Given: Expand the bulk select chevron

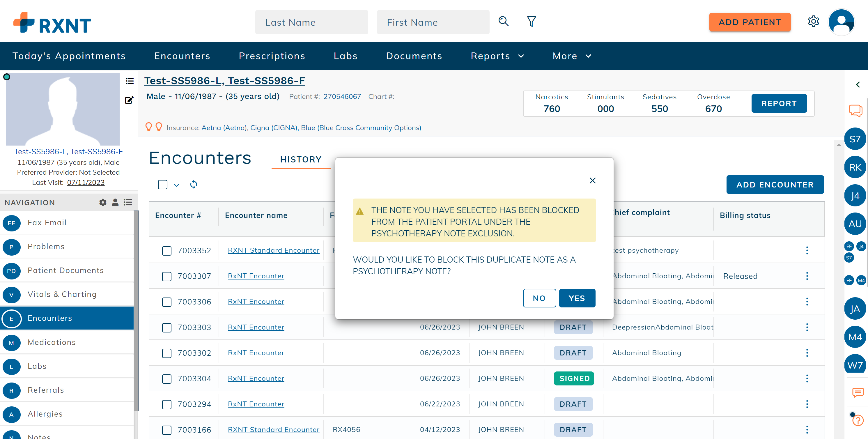Looking at the screenshot, I should (x=176, y=185).
